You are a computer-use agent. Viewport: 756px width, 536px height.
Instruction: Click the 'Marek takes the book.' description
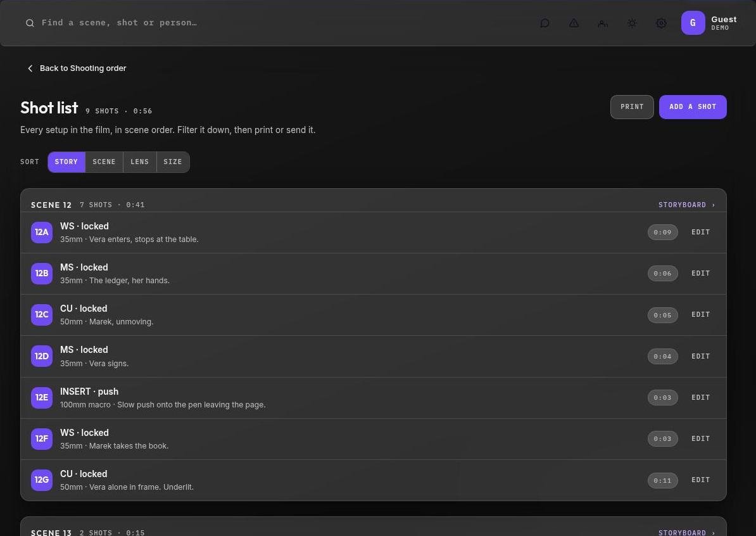click(129, 446)
